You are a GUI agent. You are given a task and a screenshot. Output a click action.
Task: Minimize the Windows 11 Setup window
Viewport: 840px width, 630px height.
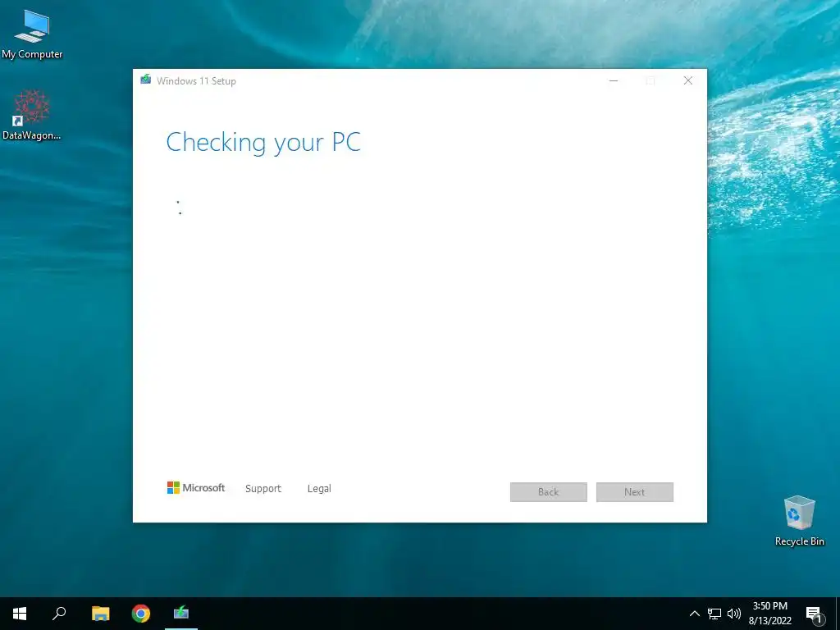tap(614, 80)
